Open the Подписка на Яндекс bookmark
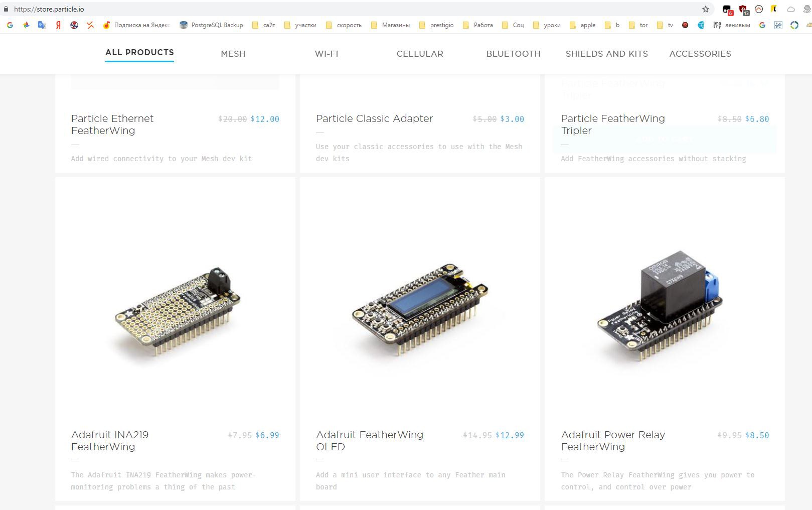Screen dimensions: 812x510 [x=136, y=25]
